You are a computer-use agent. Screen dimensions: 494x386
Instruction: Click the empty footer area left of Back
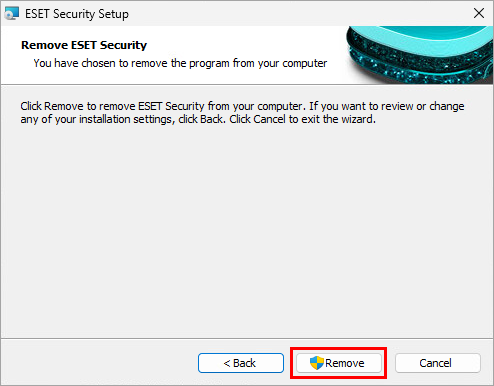[99, 363]
